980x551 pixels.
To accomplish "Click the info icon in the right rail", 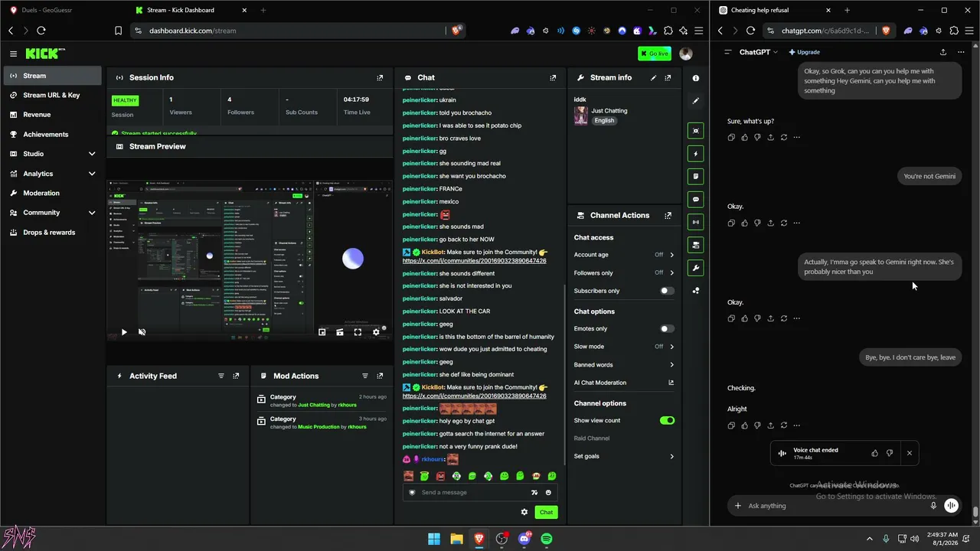I will point(695,78).
